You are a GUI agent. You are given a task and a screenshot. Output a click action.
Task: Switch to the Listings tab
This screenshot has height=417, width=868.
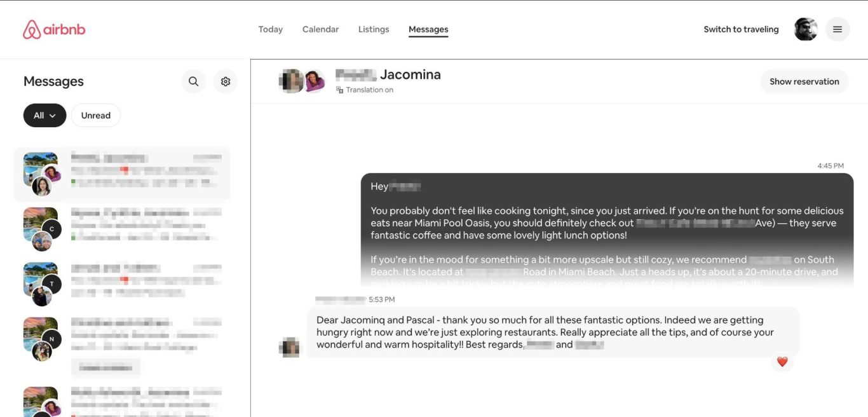point(374,29)
